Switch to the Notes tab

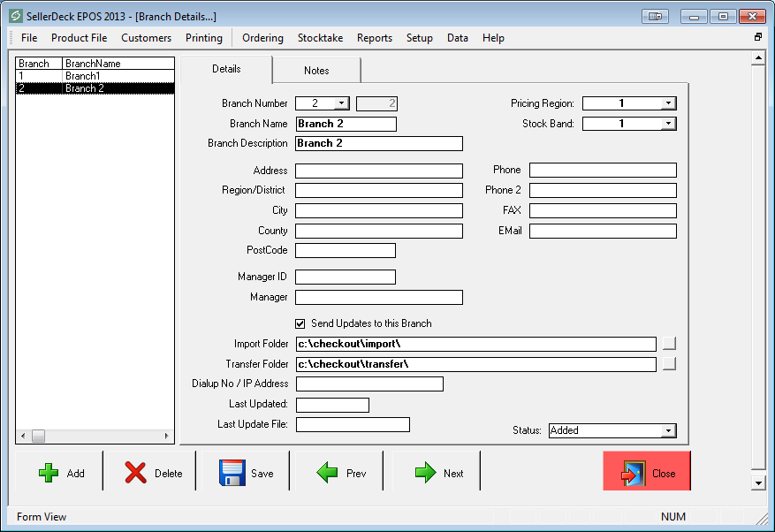click(x=316, y=71)
